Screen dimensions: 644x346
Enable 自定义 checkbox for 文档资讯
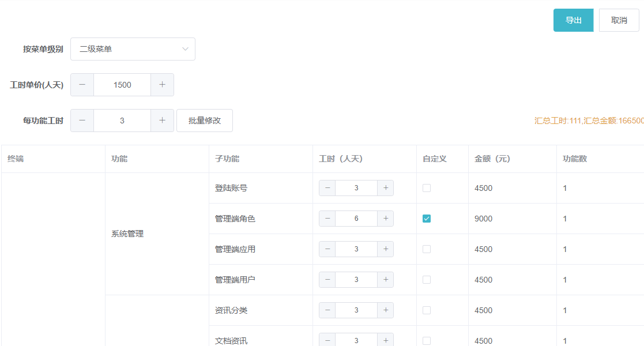tap(427, 341)
